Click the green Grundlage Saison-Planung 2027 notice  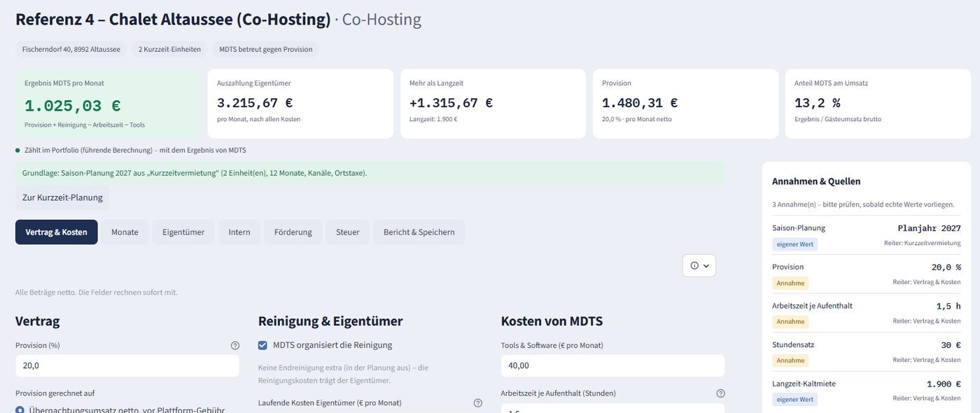click(370, 172)
